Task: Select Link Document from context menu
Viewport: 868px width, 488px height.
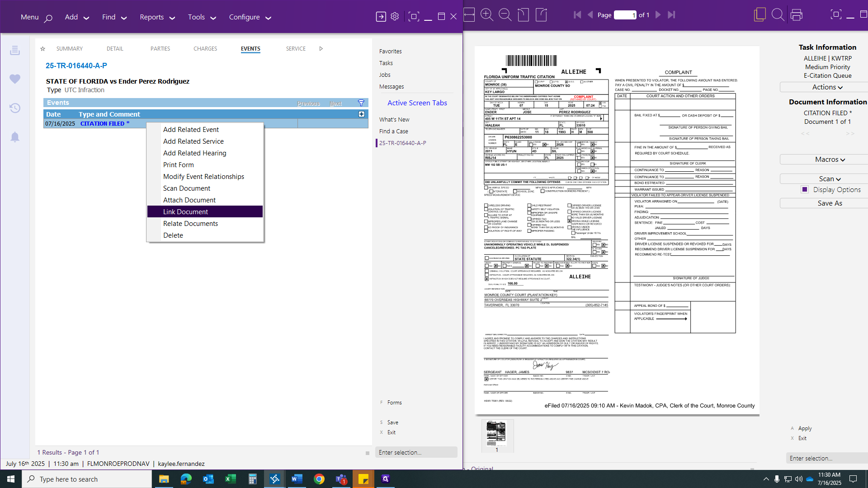Action: tap(185, 212)
